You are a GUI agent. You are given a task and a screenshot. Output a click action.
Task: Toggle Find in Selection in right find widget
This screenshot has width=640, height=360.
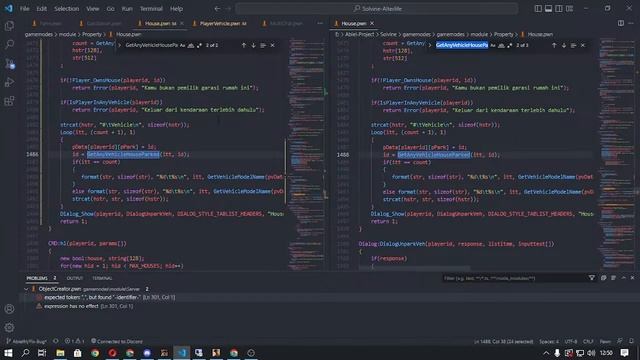click(x=573, y=45)
